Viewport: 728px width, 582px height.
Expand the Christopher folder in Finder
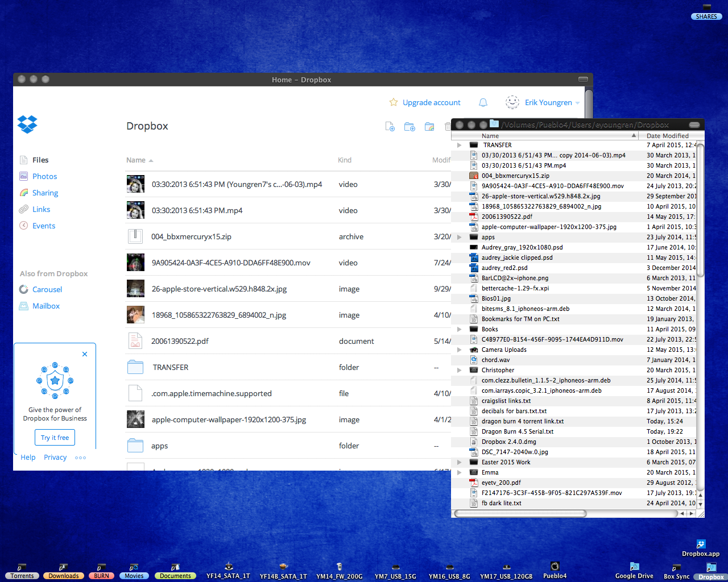[460, 370]
